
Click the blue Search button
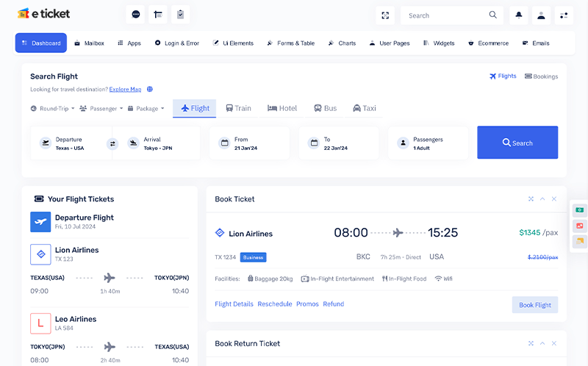[x=517, y=143]
